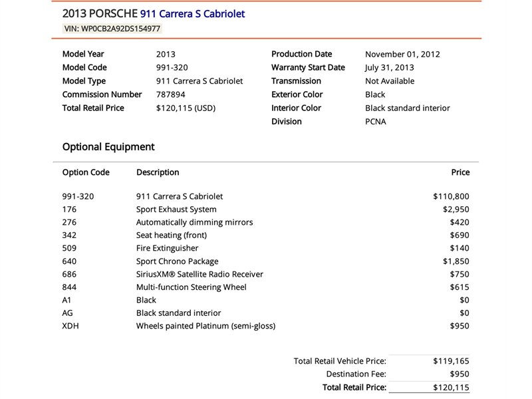This screenshot has height=399, width=532.
Task: Click the Optional Equipment section heading
Action: point(108,147)
